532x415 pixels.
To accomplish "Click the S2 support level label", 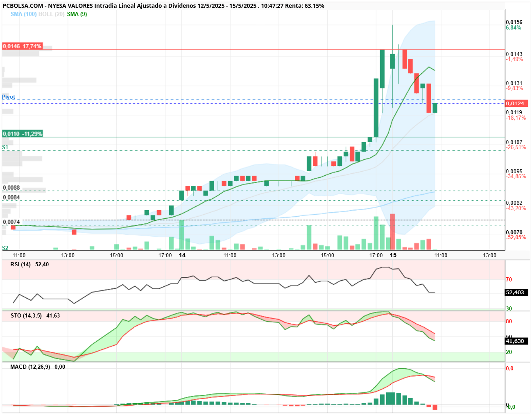I will (5, 248).
